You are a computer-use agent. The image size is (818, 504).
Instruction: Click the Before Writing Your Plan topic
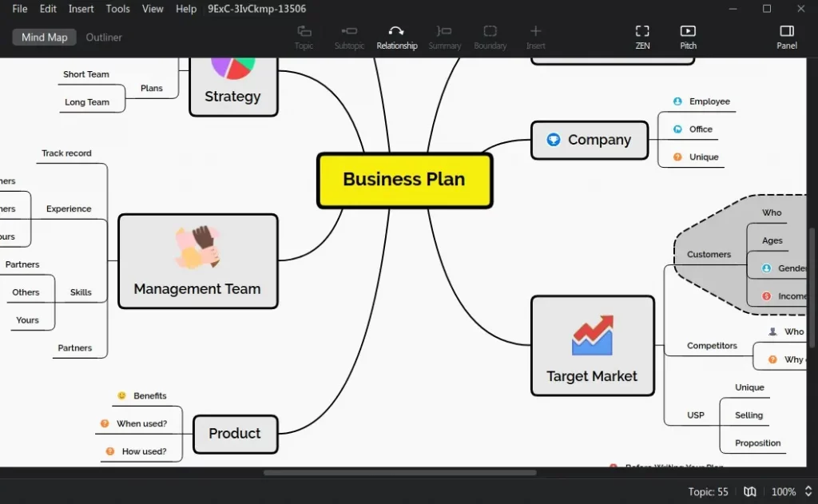675,468
